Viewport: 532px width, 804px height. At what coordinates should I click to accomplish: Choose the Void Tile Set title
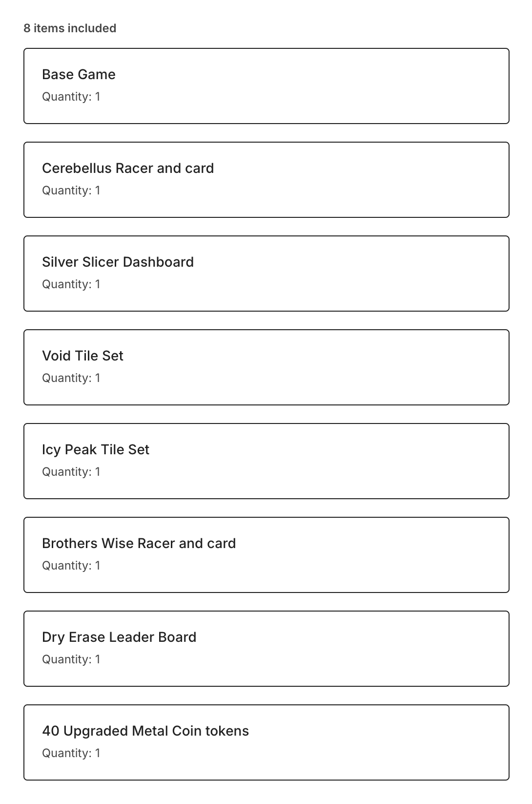[x=82, y=356]
